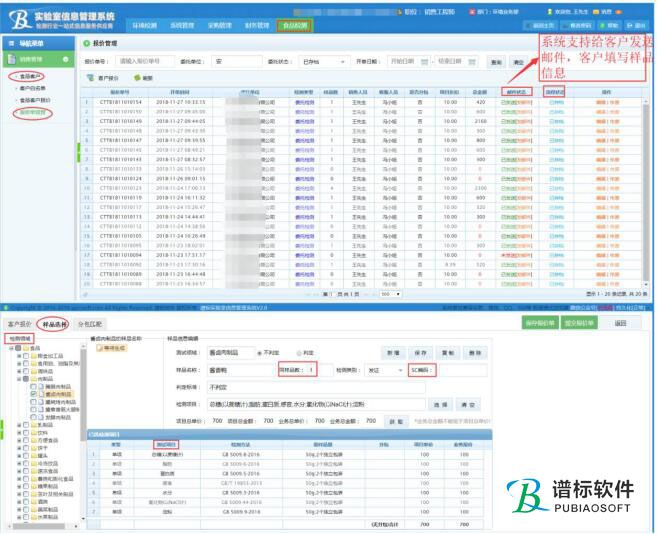657x534 pixels.
Task: Click the 客户报价 toolbar icon
Action: (91, 77)
